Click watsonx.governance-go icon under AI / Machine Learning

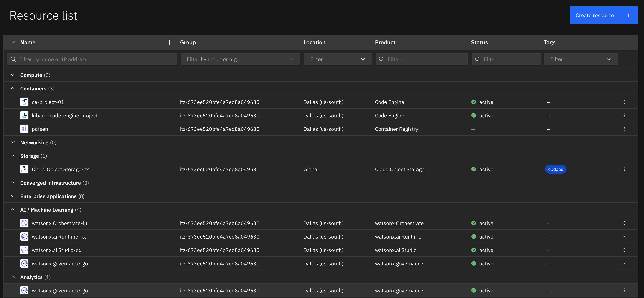[x=24, y=264]
